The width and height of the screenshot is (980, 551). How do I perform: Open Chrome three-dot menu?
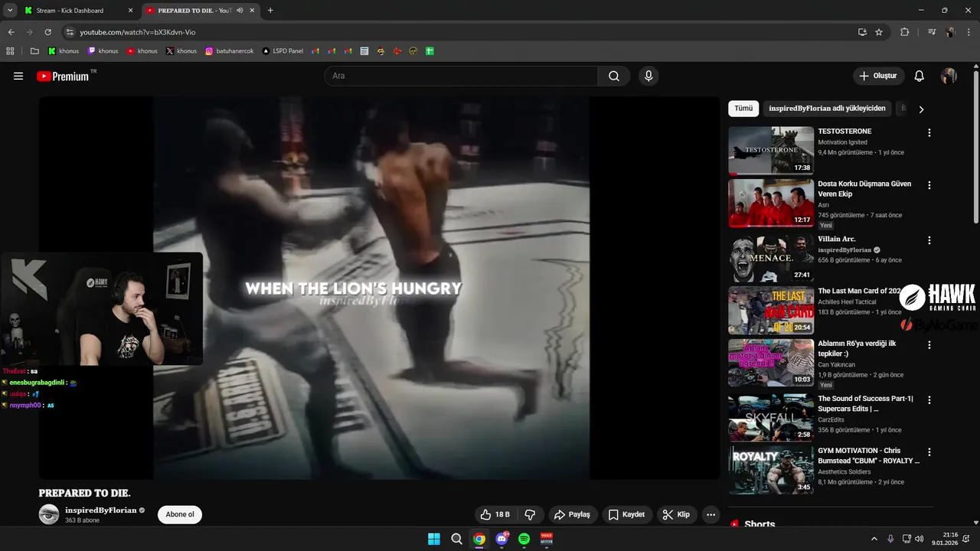967,32
